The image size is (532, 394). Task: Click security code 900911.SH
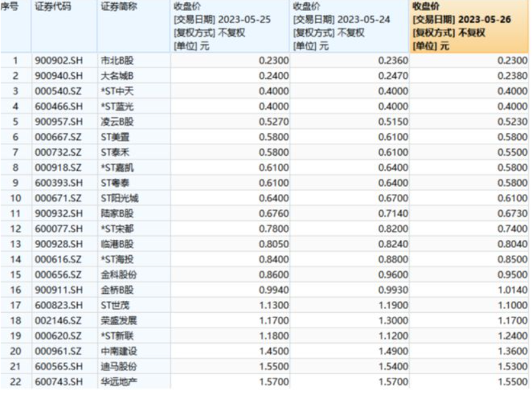click(59, 290)
